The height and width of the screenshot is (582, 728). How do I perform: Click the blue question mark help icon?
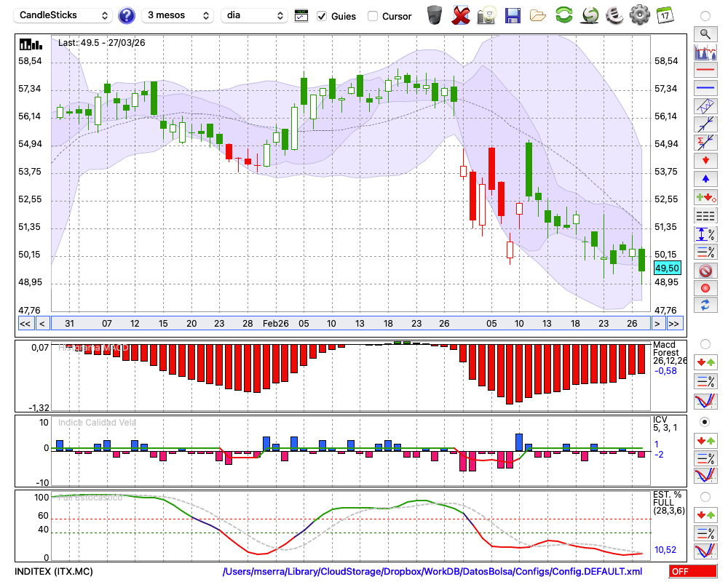127,15
